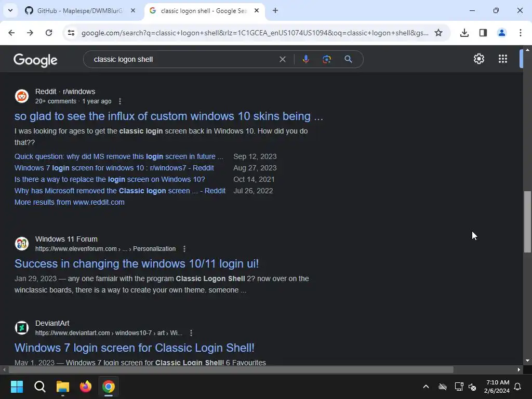Open the notifications bell
Viewport: 532px width, 399px height.
click(517, 387)
